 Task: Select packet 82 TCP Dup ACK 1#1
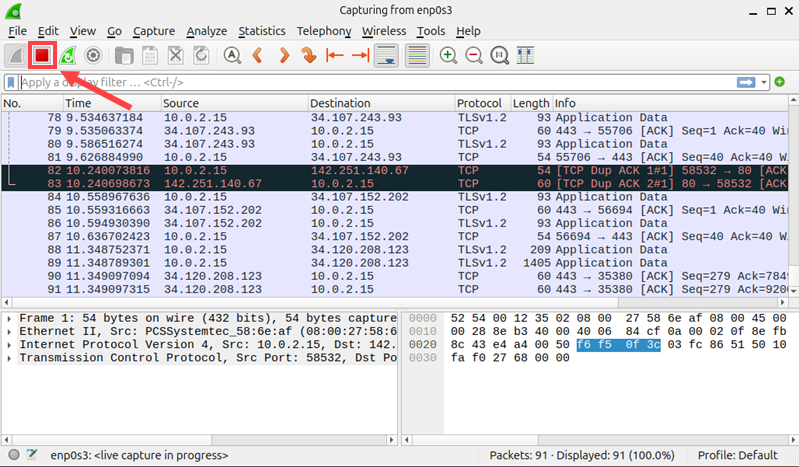[395, 171]
